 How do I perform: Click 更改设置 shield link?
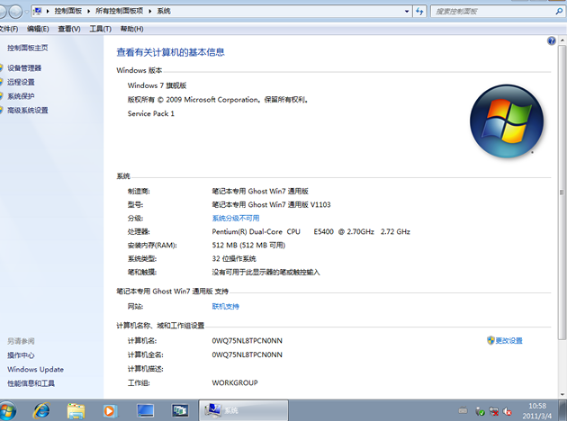tap(505, 341)
